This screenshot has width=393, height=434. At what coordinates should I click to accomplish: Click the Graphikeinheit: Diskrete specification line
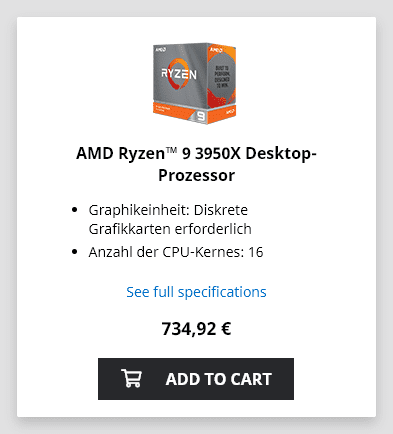[x=168, y=210]
